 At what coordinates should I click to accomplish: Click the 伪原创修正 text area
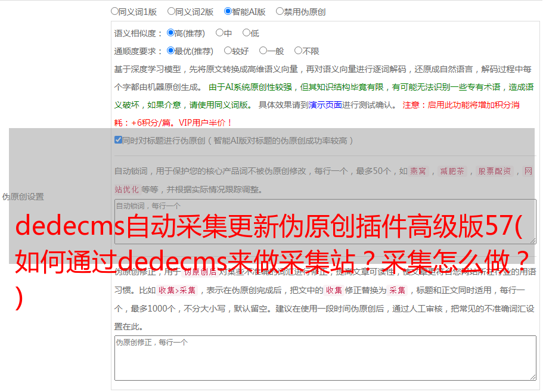325,358
